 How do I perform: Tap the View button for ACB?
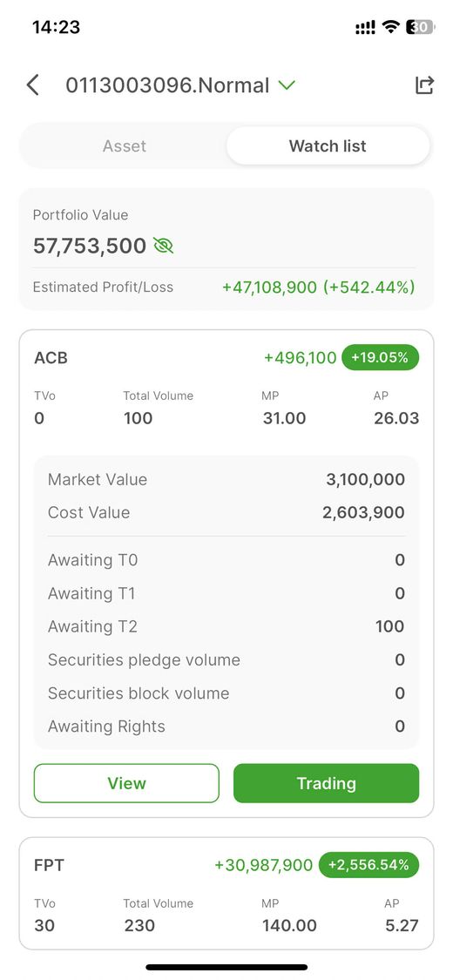127,783
